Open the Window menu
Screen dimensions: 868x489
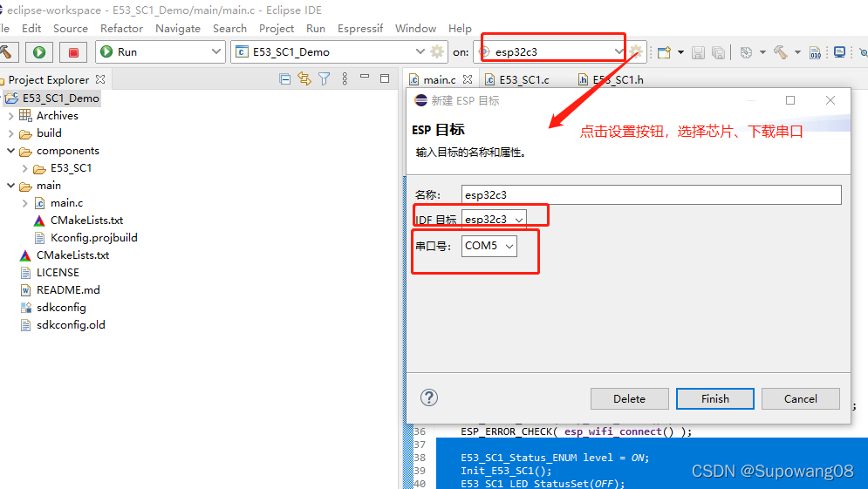tap(415, 28)
